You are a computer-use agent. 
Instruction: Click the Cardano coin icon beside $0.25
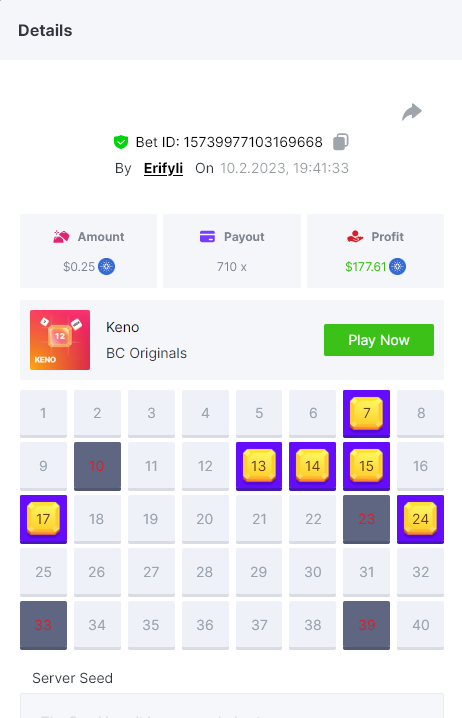(x=107, y=267)
